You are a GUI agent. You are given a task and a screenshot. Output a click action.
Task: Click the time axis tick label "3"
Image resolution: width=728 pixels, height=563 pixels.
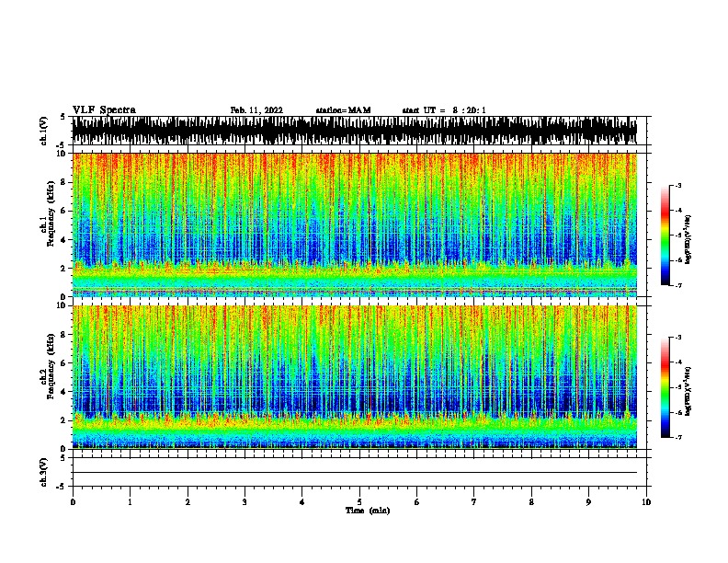tap(245, 502)
